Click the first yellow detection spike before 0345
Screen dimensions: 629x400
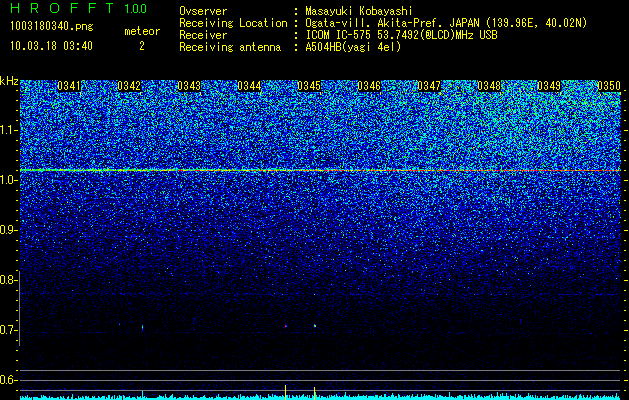click(x=286, y=392)
